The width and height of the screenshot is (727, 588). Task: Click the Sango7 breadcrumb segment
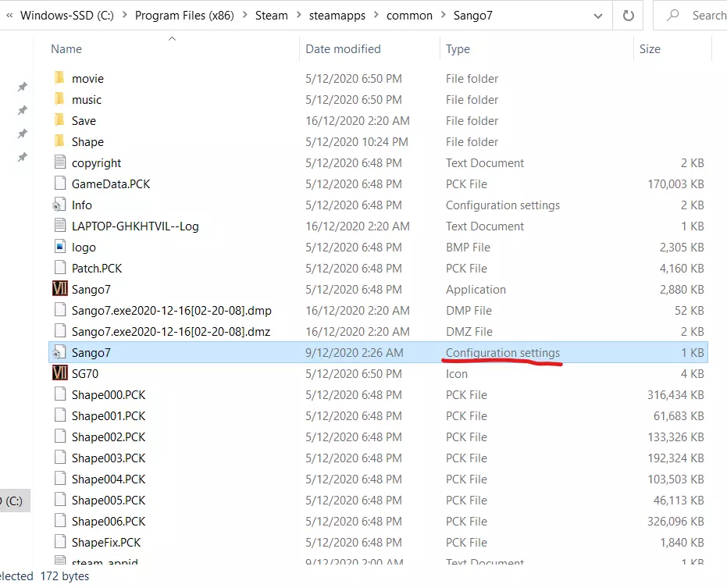coord(473,16)
